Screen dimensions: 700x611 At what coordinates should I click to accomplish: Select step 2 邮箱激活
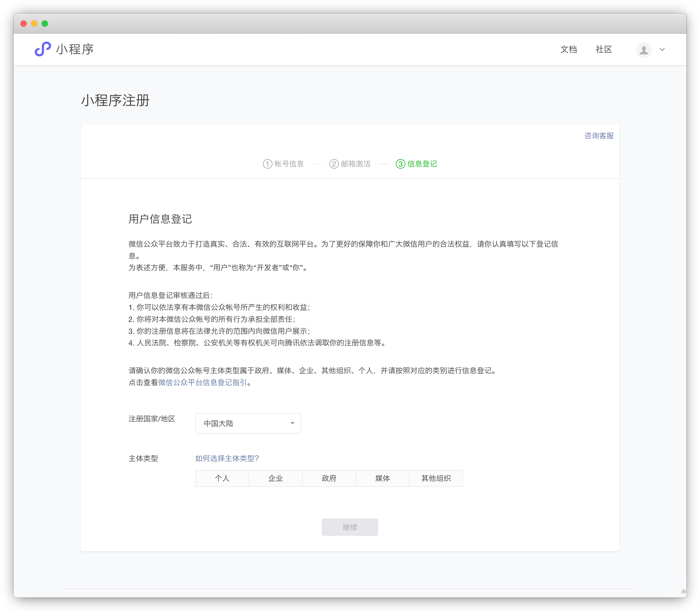coord(349,164)
